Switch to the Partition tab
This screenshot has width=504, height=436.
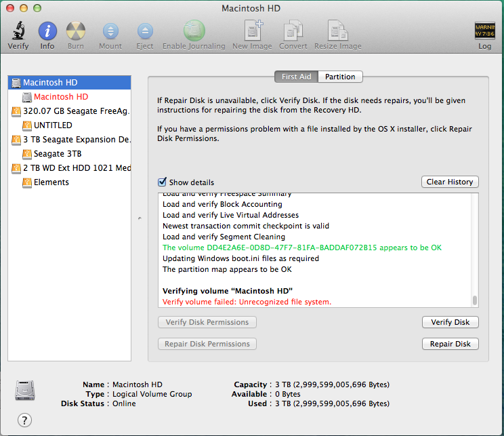tap(340, 77)
